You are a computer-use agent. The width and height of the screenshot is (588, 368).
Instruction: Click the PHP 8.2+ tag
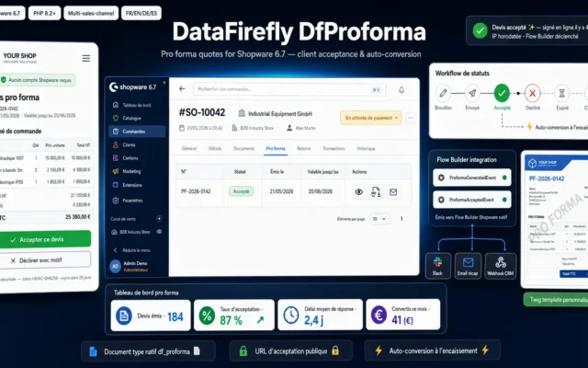click(44, 13)
